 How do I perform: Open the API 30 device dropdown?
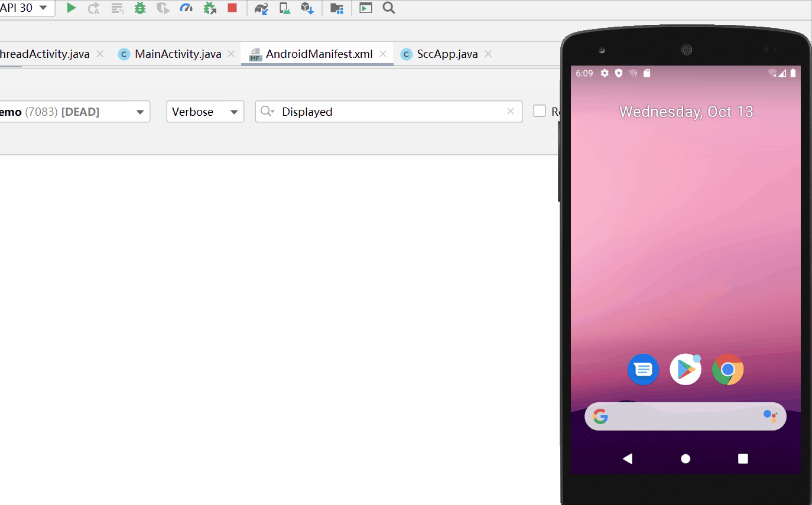tap(27, 8)
